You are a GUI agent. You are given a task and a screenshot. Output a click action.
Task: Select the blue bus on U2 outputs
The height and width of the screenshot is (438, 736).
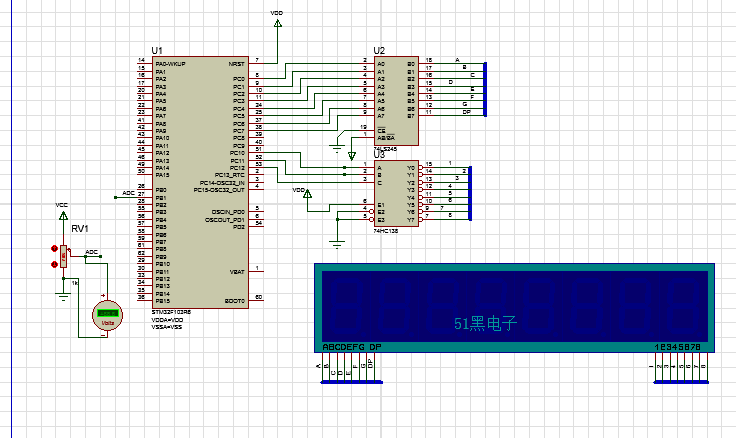tap(485, 89)
